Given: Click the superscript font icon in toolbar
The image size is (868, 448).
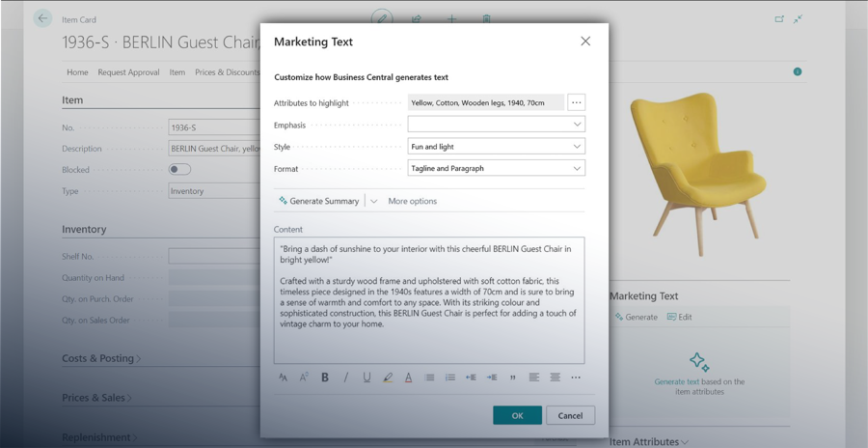Looking at the screenshot, I should (x=304, y=377).
